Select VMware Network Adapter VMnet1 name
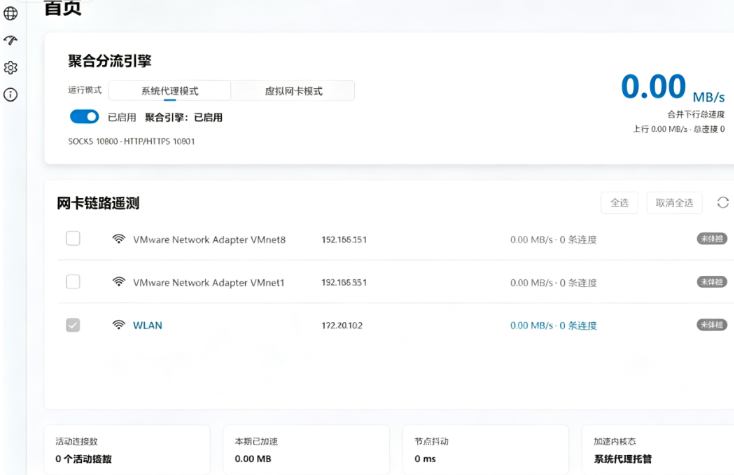The image size is (734, 475). pyautogui.click(x=209, y=283)
